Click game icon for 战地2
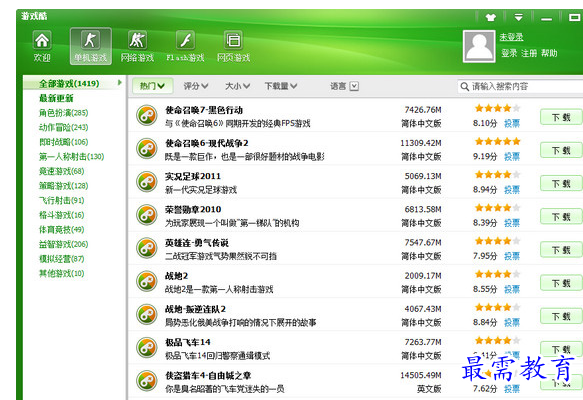 click(146, 281)
